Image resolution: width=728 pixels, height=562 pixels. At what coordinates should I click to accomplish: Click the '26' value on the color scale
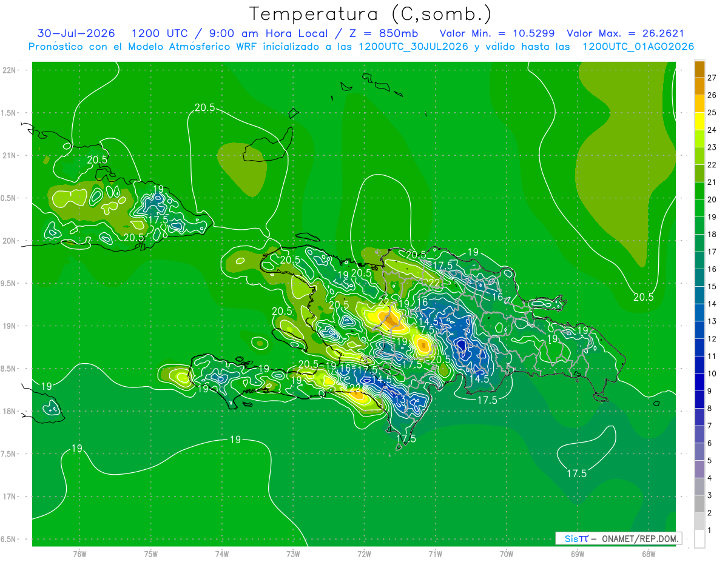click(712, 95)
